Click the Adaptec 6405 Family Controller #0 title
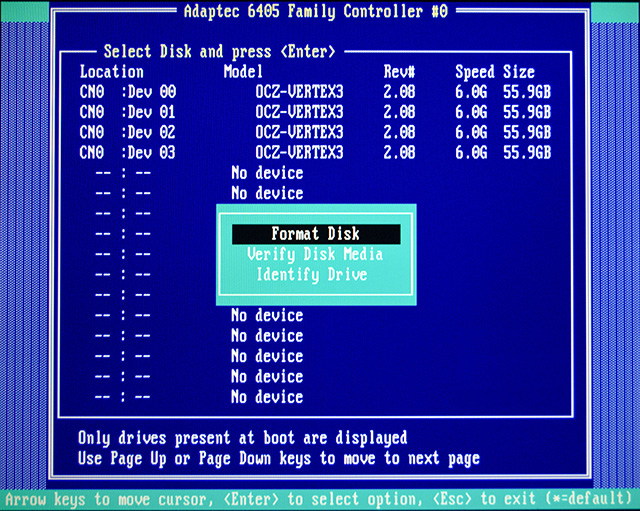The image size is (640, 511). 316,11
